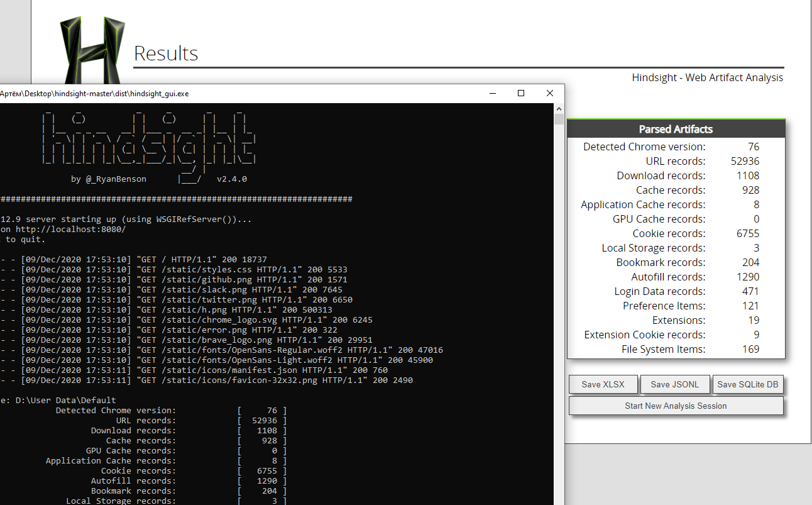Click Cookie records value 6755 in panel
The height and width of the screenshot is (505, 812).
[x=747, y=233]
